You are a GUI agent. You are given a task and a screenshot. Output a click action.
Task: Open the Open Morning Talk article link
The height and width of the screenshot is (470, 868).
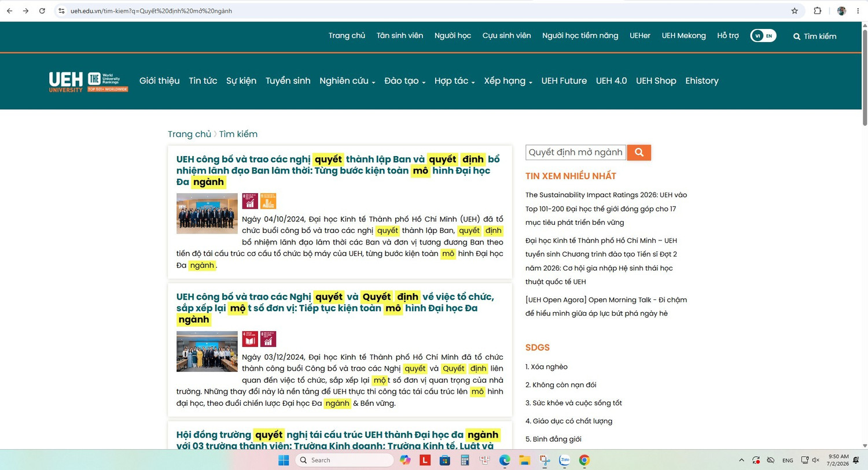[606, 306]
